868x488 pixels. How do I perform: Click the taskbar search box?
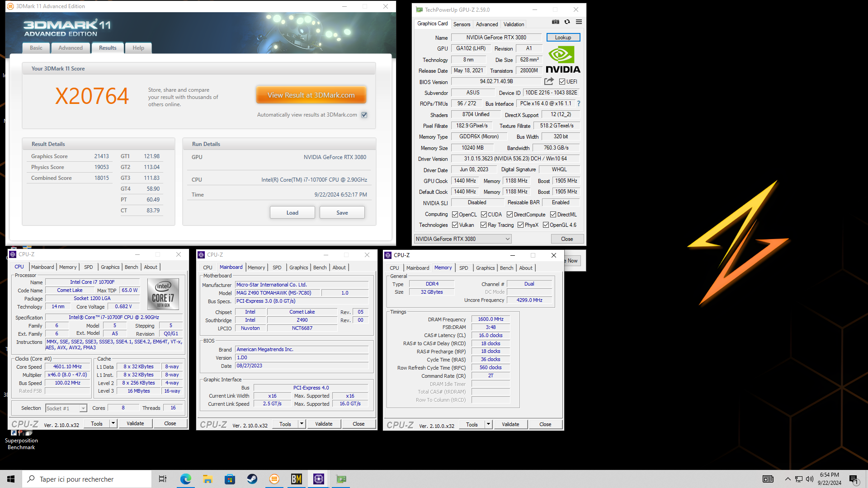tap(87, 479)
